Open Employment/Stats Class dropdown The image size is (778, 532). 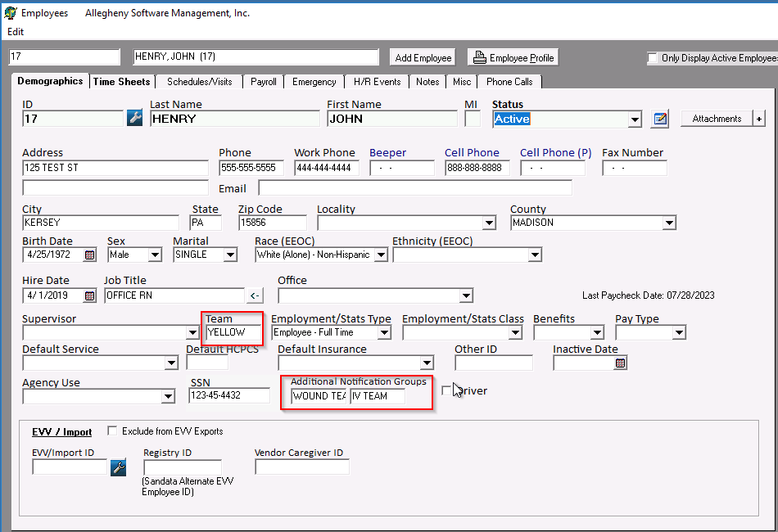click(x=515, y=332)
